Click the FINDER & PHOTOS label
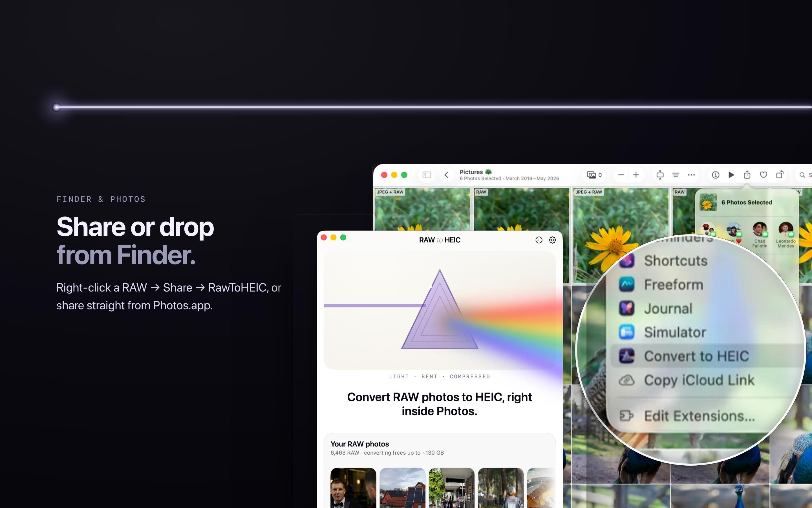Image resolution: width=812 pixels, height=508 pixels. point(101,199)
